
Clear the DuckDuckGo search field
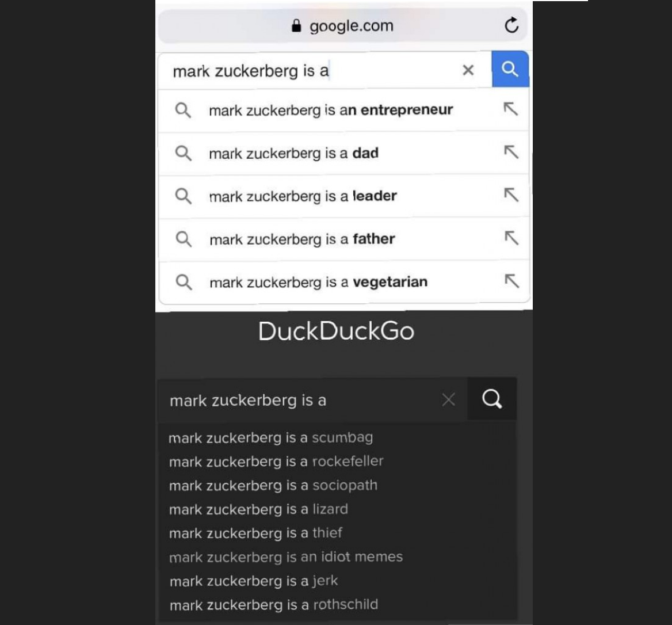pos(448,400)
